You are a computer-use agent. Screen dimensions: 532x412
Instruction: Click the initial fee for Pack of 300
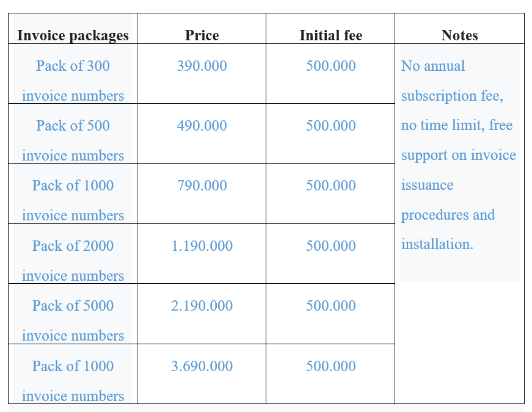pyautogui.click(x=330, y=66)
